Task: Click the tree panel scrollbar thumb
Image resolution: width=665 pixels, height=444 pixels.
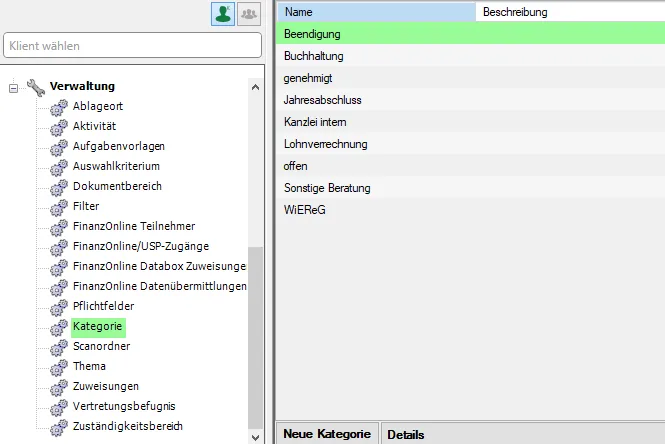Action: (x=255, y=338)
